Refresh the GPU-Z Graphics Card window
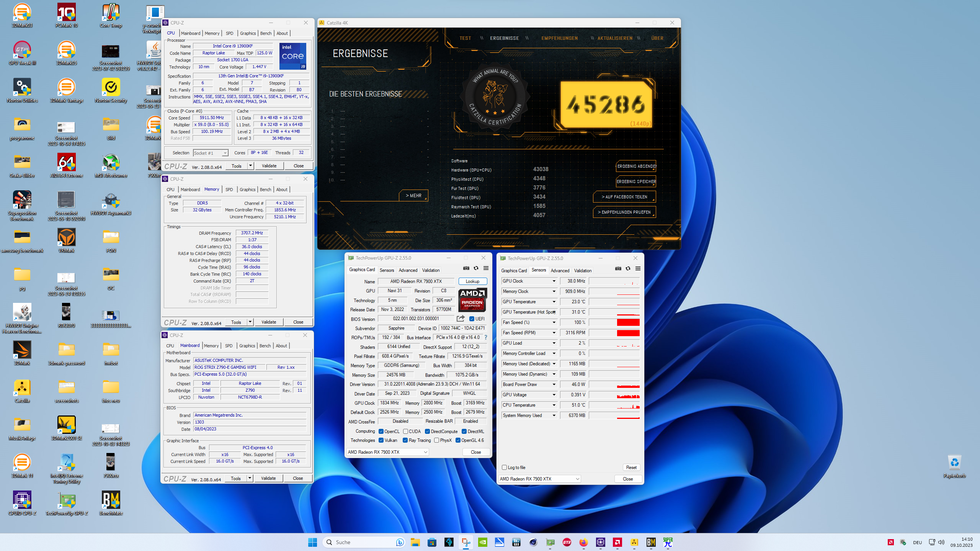Viewport: 980px width, 551px height. pyautogui.click(x=476, y=268)
